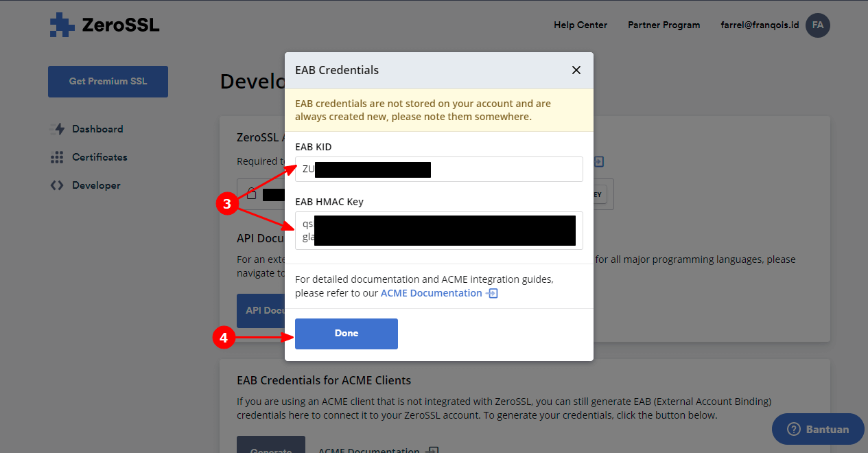868x453 pixels.
Task: Open Dashboard in the sidebar
Action: (x=97, y=129)
